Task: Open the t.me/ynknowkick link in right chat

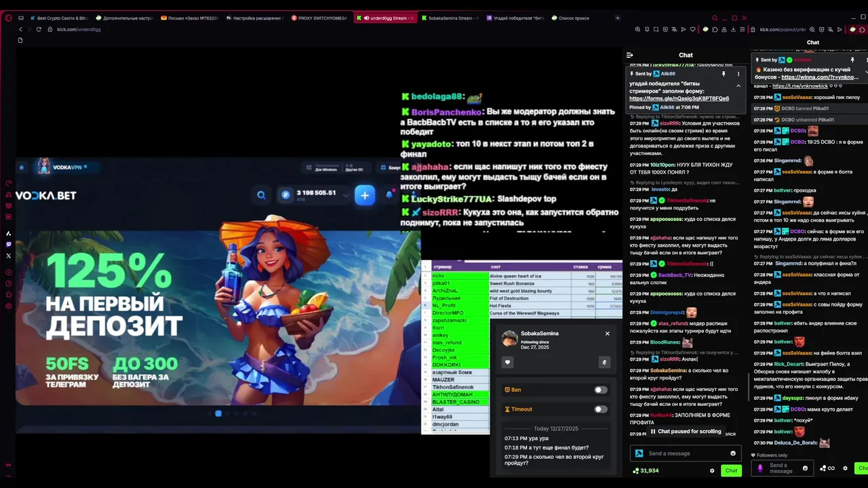Action: tap(800, 86)
